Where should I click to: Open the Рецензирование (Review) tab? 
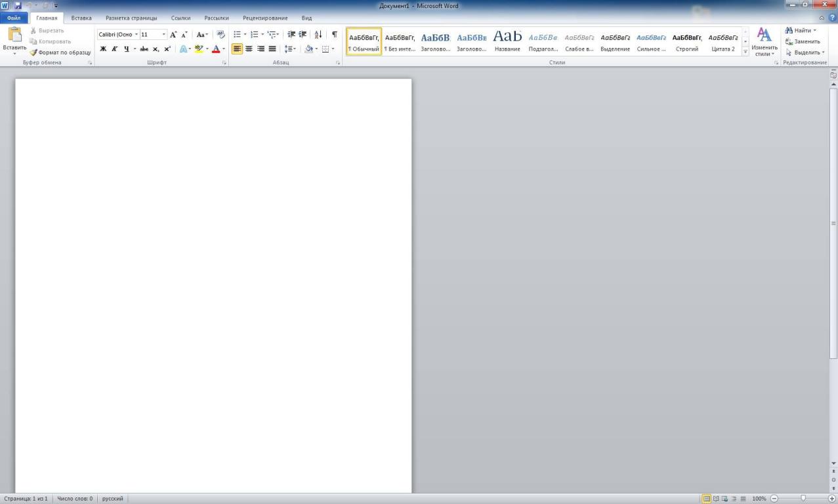pyautogui.click(x=264, y=18)
